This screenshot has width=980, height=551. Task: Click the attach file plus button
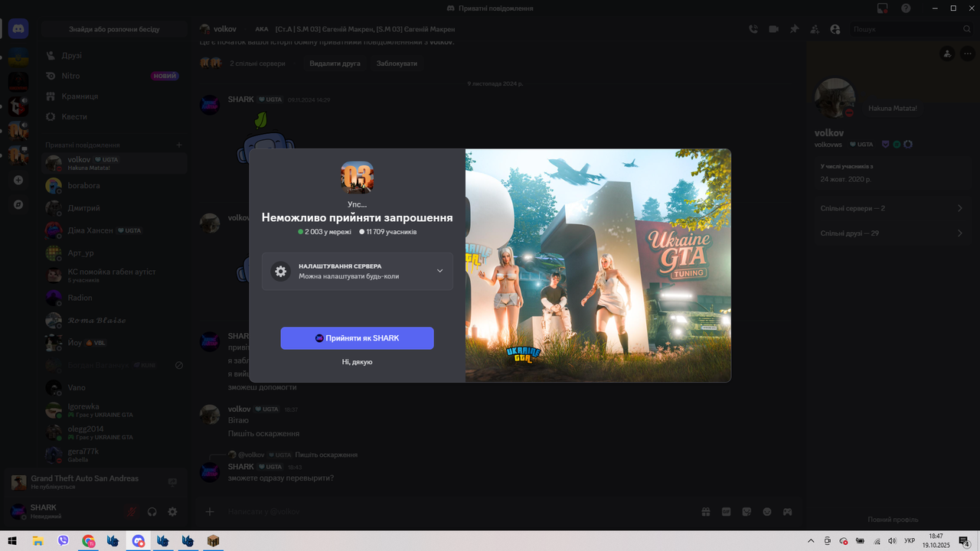[210, 511]
